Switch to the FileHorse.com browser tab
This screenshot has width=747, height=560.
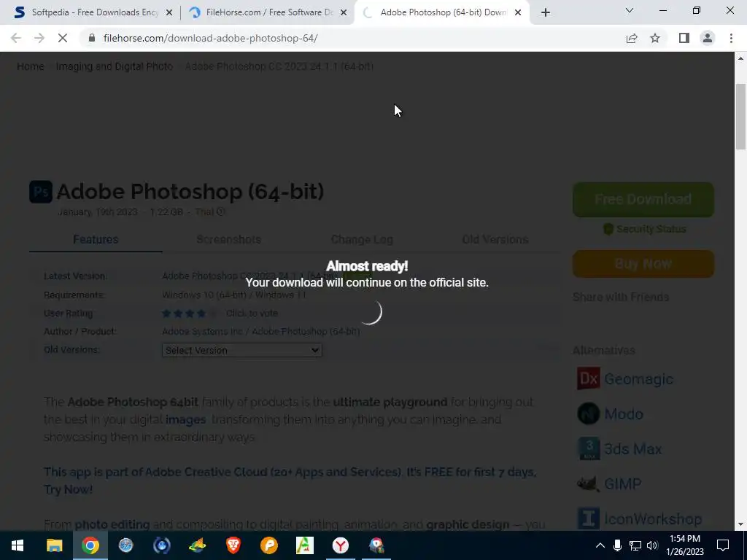tap(268, 12)
